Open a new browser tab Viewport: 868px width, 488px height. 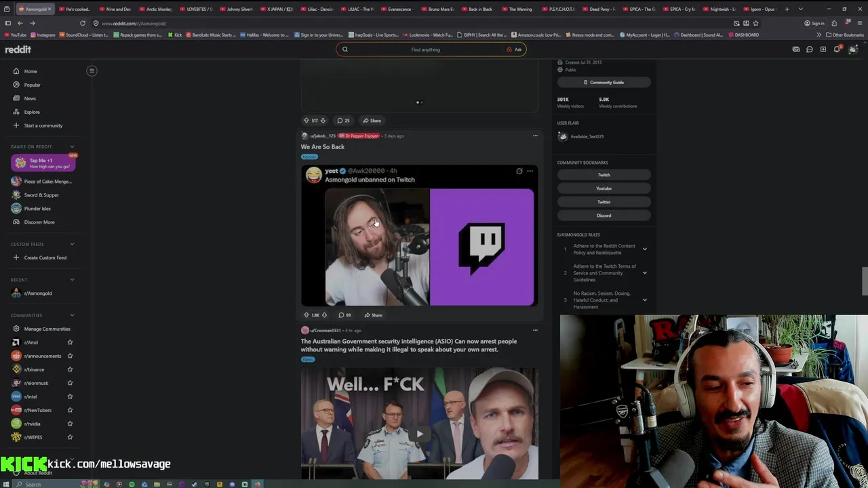787,9
